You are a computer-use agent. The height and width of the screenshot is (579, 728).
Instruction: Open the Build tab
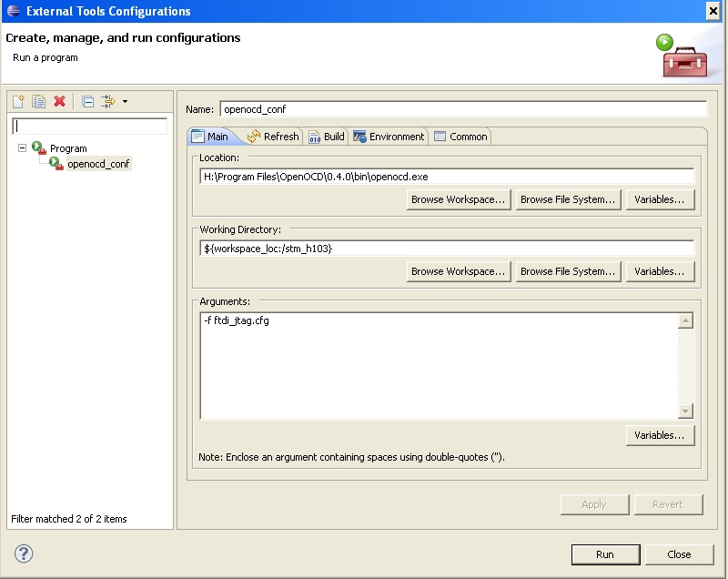click(x=327, y=137)
